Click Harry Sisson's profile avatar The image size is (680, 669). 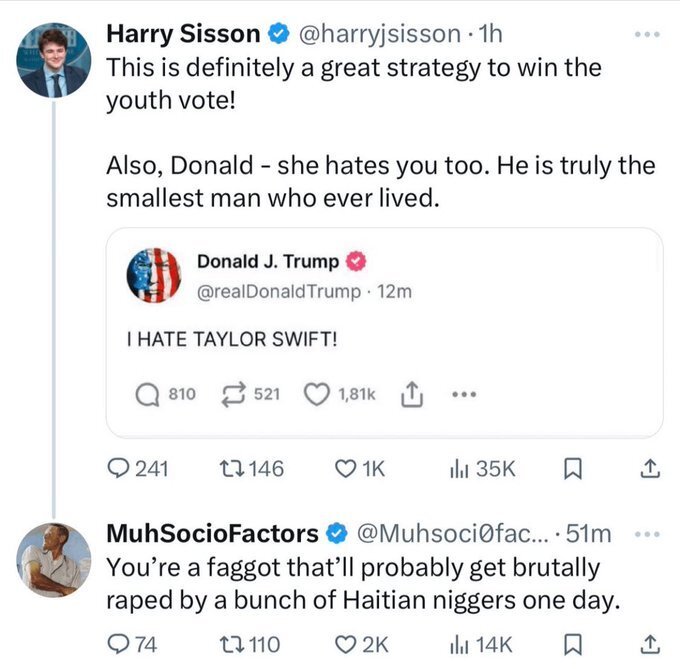point(54,60)
